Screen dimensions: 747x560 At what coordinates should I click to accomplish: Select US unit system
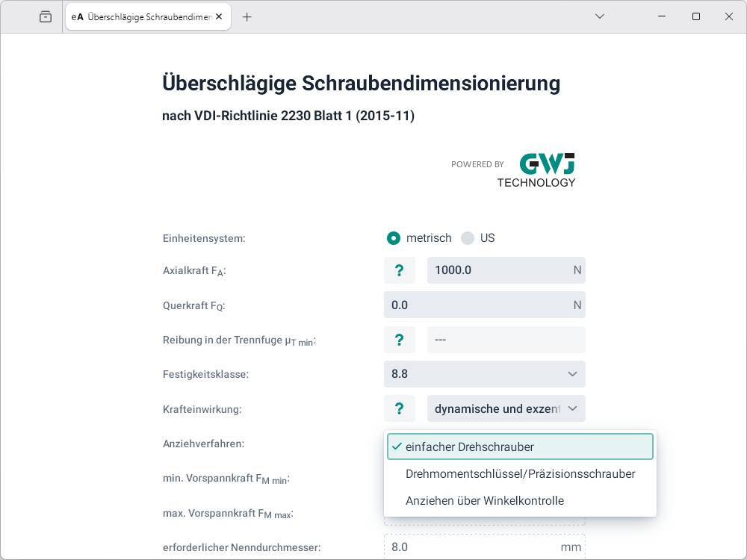click(x=468, y=238)
